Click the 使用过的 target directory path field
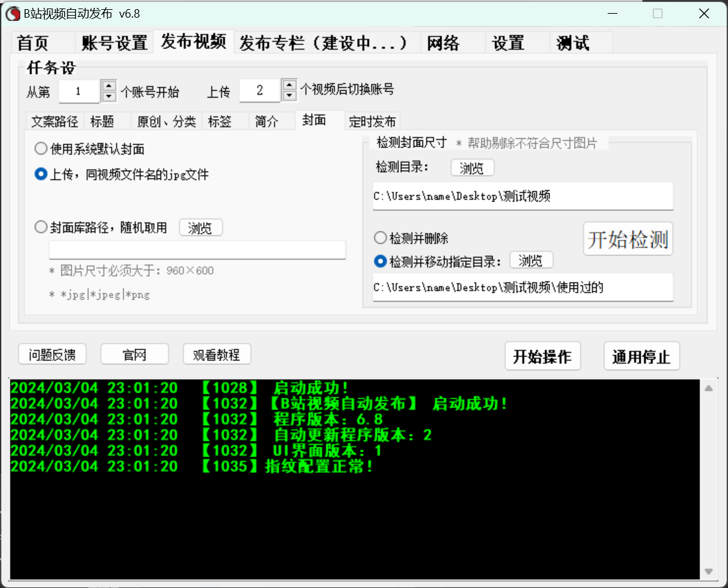Image resolution: width=728 pixels, height=588 pixels. coord(523,287)
